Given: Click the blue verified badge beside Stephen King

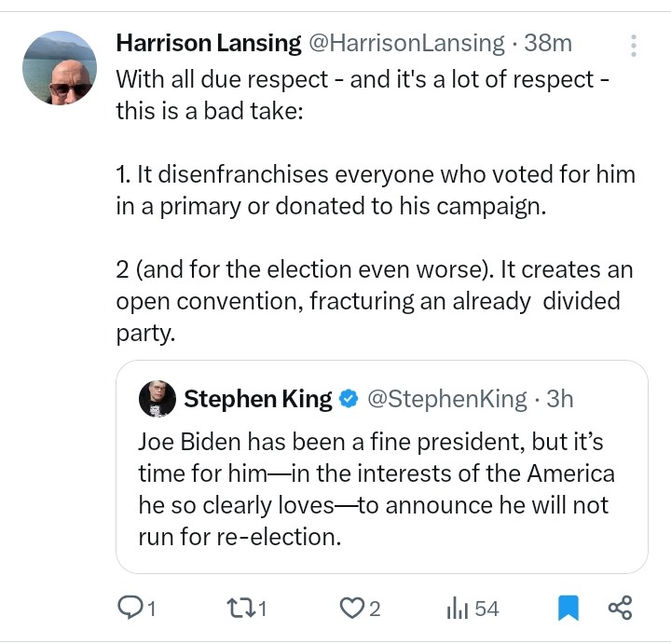Looking at the screenshot, I should tap(349, 399).
